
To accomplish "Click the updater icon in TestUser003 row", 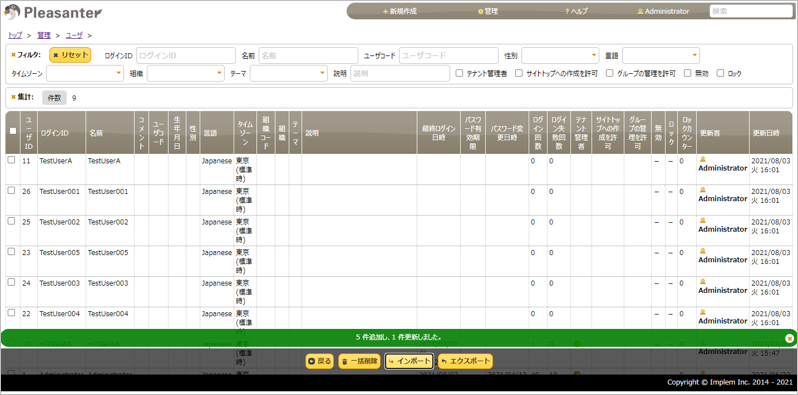I will (703, 281).
